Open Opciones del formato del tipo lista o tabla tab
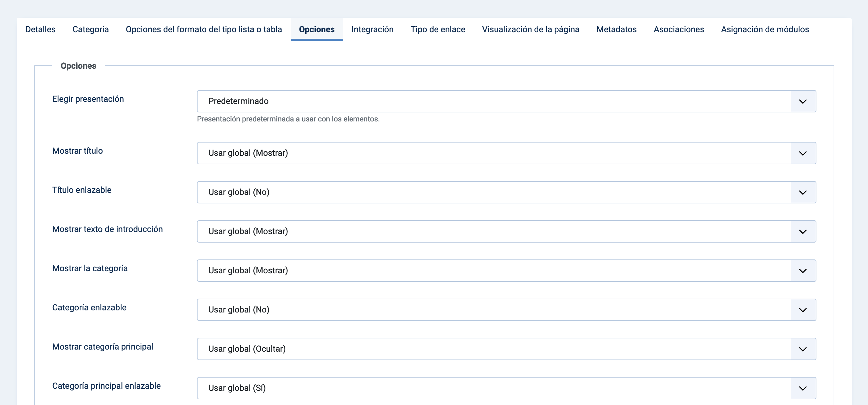Image resolution: width=868 pixels, height=405 pixels. [204, 29]
